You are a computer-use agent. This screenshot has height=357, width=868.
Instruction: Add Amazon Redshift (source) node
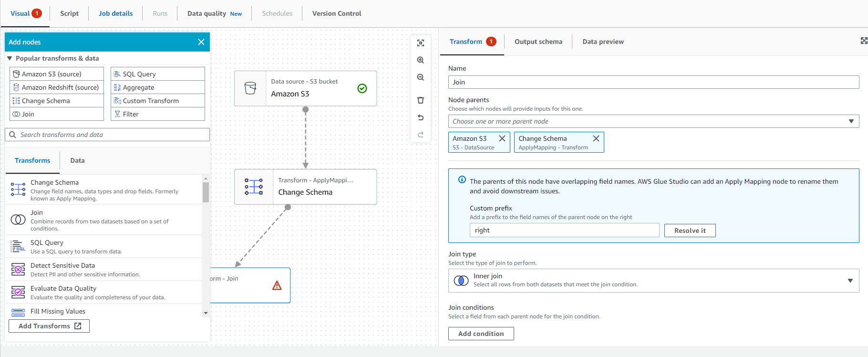coord(57,87)
